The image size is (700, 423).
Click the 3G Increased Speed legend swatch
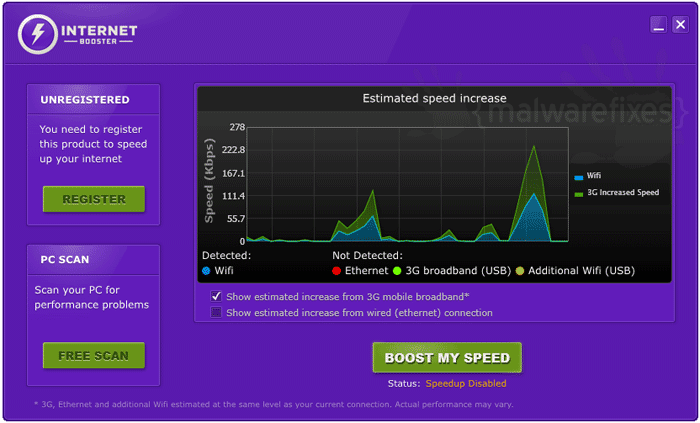[579, 194]
